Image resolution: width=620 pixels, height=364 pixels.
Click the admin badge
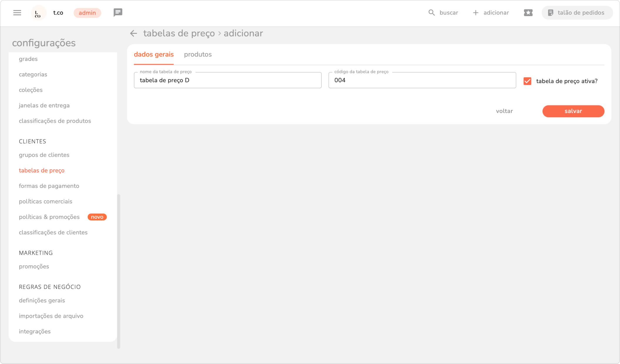pyautogui.click(x=87, y=13)
